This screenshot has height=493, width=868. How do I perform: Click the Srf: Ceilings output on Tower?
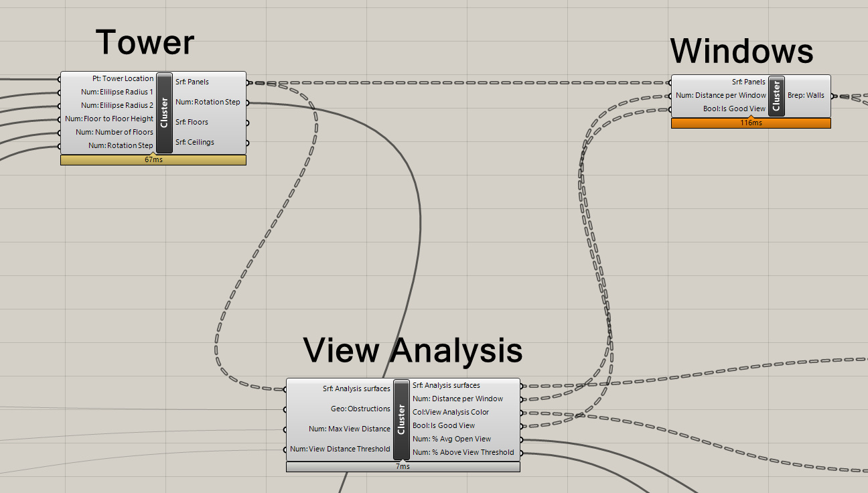coord(194,143)
